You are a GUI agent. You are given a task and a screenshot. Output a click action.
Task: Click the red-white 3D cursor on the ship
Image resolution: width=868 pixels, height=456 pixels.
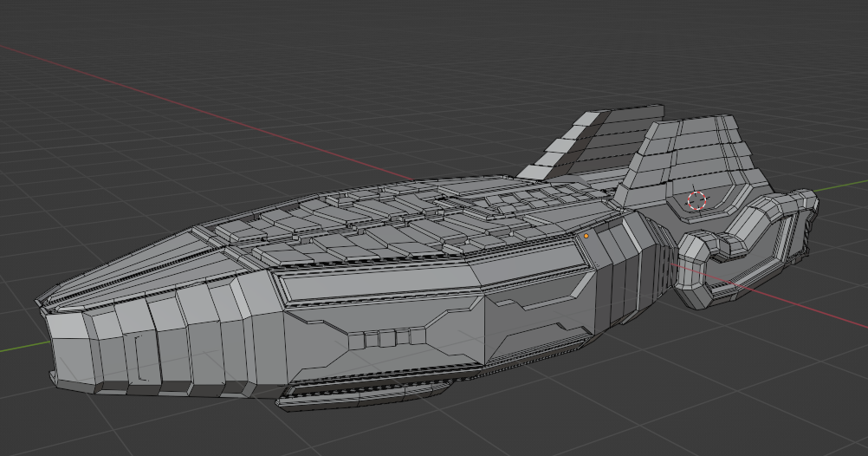tap(697, 200)
